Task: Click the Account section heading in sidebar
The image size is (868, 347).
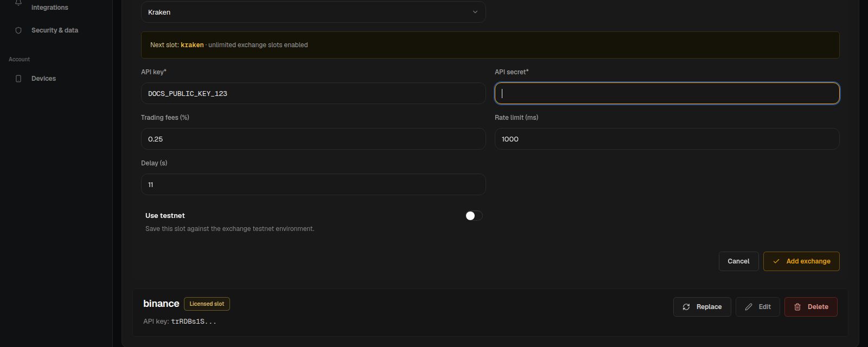Action: 19,59
